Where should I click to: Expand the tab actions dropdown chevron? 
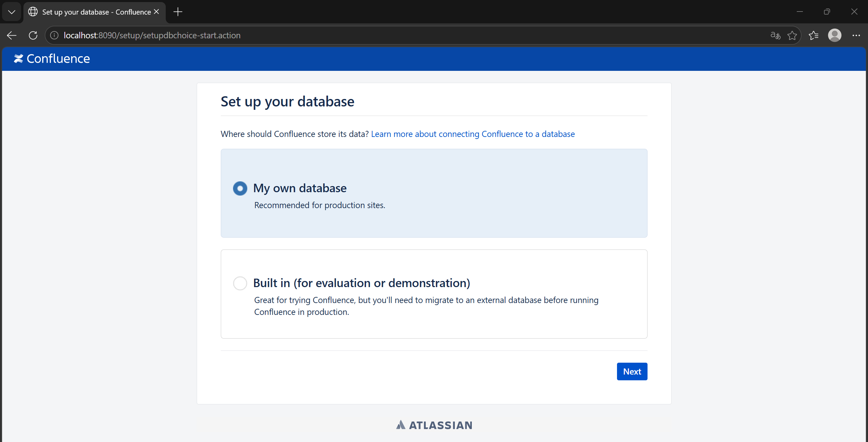[12, 12]
